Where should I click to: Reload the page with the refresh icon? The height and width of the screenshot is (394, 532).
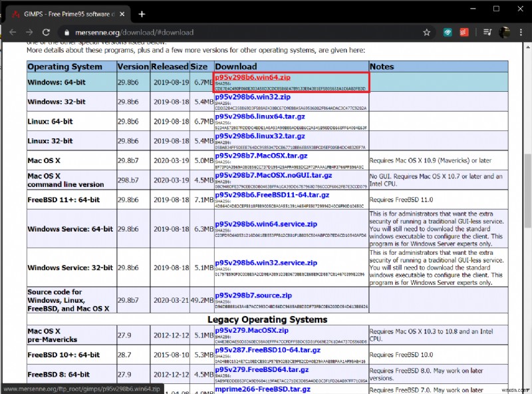[x=47, y=32]
